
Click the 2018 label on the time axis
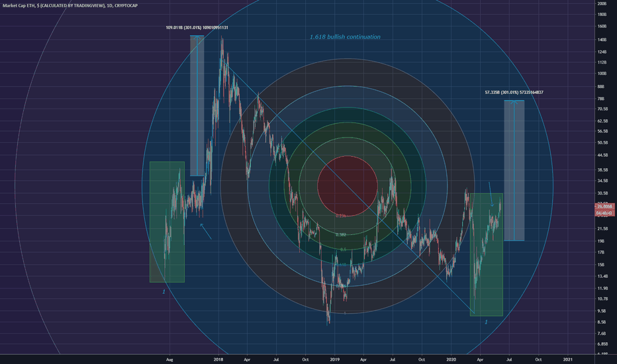(218, 359)
